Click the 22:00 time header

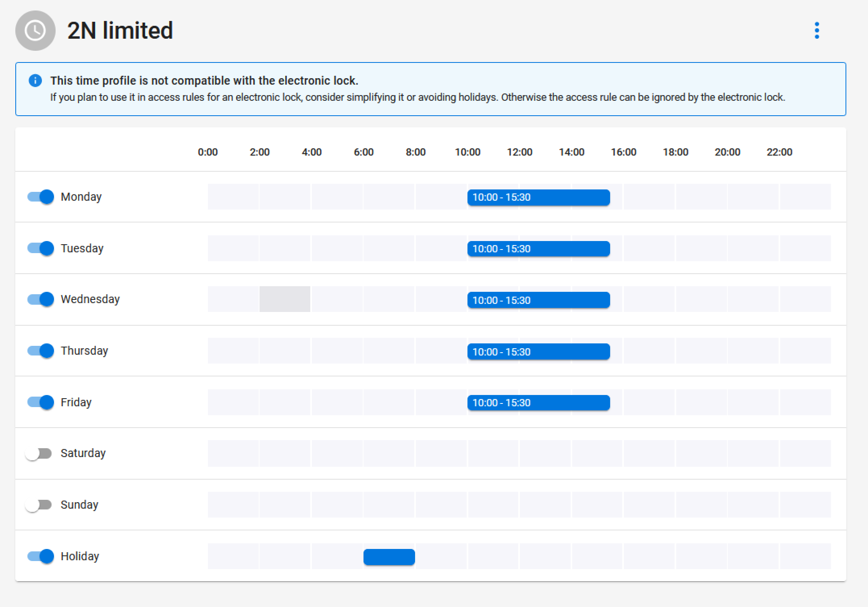(x=779, y=152)
